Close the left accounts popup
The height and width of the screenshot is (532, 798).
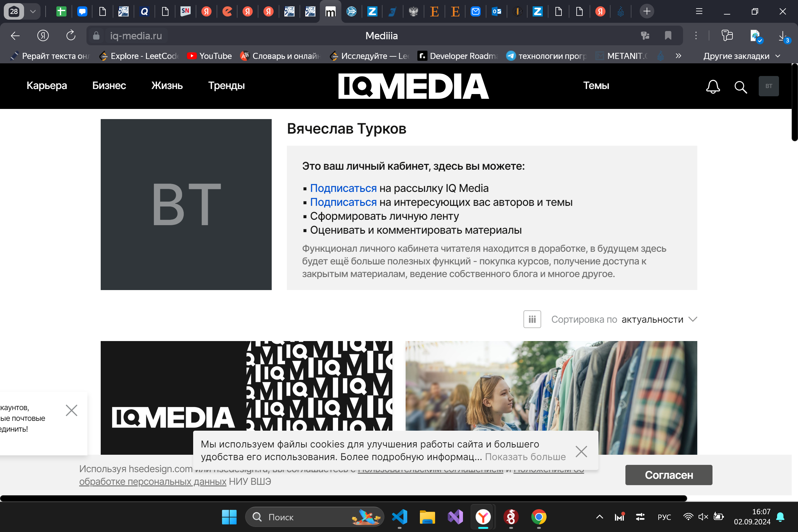click(72, 410)
